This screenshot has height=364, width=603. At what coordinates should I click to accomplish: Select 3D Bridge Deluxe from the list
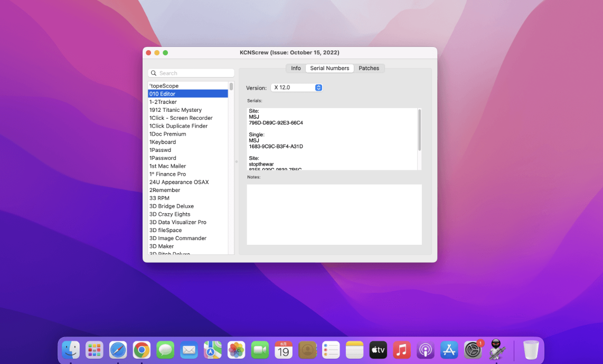(171, 206)
